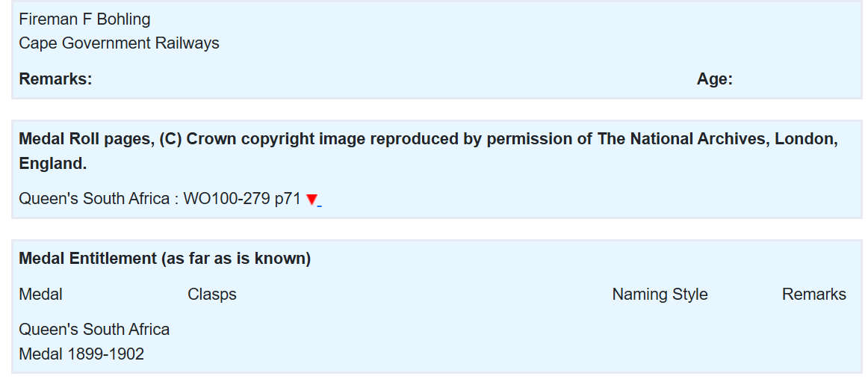The height and width of the screenshot is (382, 868).
Task: Click the Cape Government Railways unit text
Action: (119, 43)
